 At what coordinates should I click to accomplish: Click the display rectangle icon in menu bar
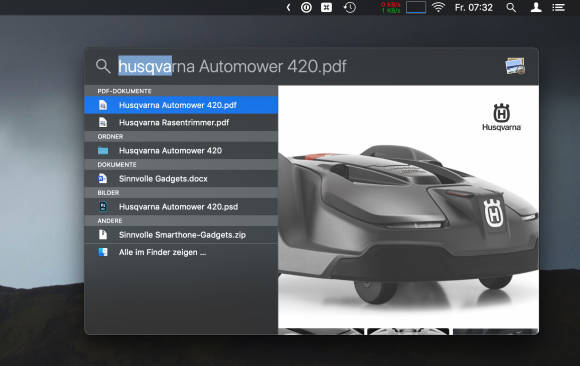coord(416,7)
